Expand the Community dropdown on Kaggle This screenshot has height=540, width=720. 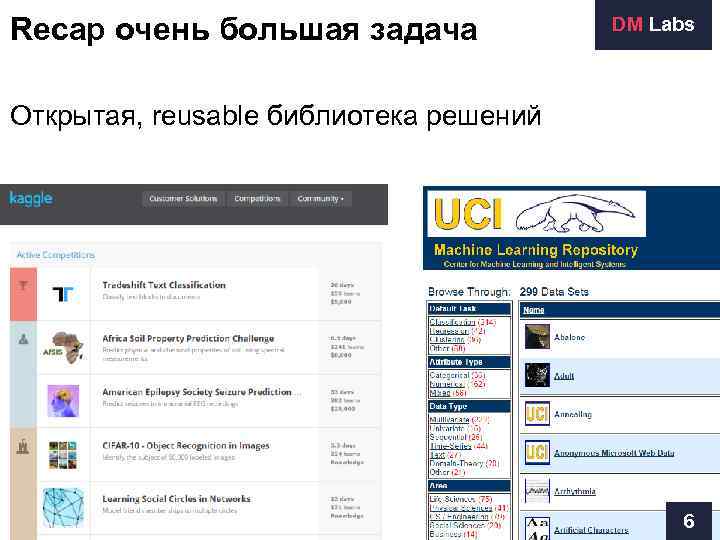(321, 199)
